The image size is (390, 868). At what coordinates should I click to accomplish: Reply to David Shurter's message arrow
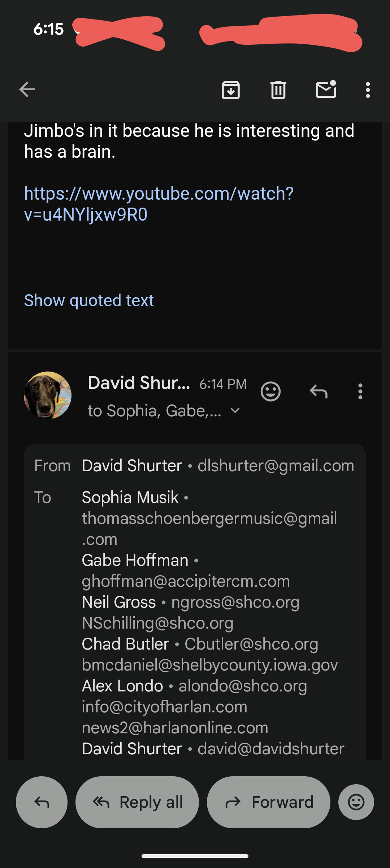[318, 391]
